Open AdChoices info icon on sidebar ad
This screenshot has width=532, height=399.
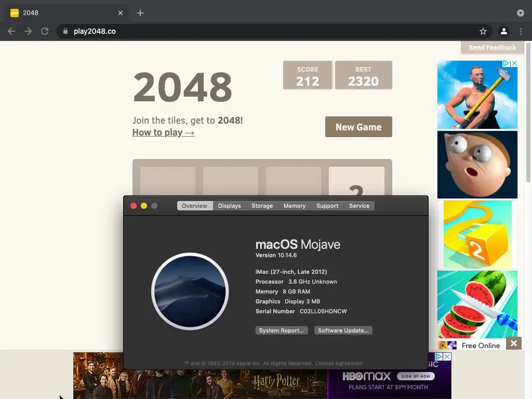pyautogui.click(x=506, y=63)
